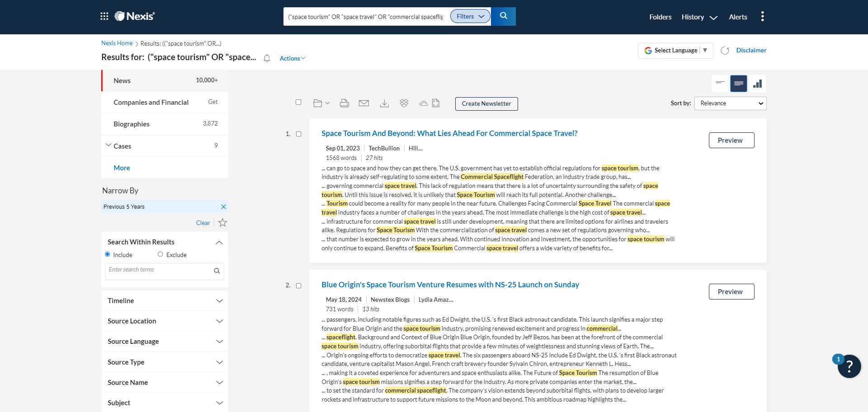Screen dimensions: 868x412
Task: Preview Space Tourism And Beyond article
Action: pyautogui.click(x=731, y=140)
